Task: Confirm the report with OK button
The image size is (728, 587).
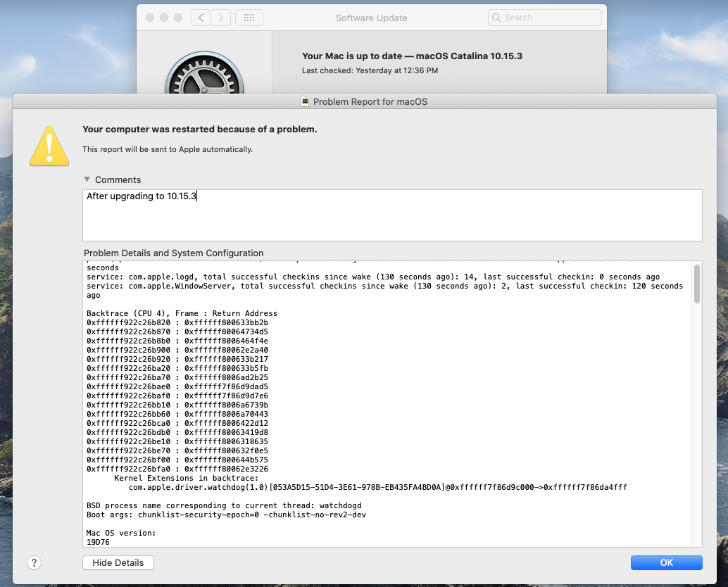Action: [x=666, y=563]
